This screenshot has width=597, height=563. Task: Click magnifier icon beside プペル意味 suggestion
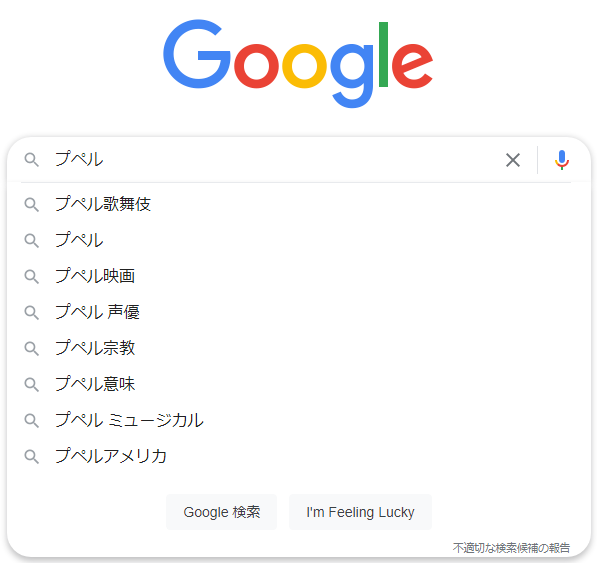coord(32,384)
